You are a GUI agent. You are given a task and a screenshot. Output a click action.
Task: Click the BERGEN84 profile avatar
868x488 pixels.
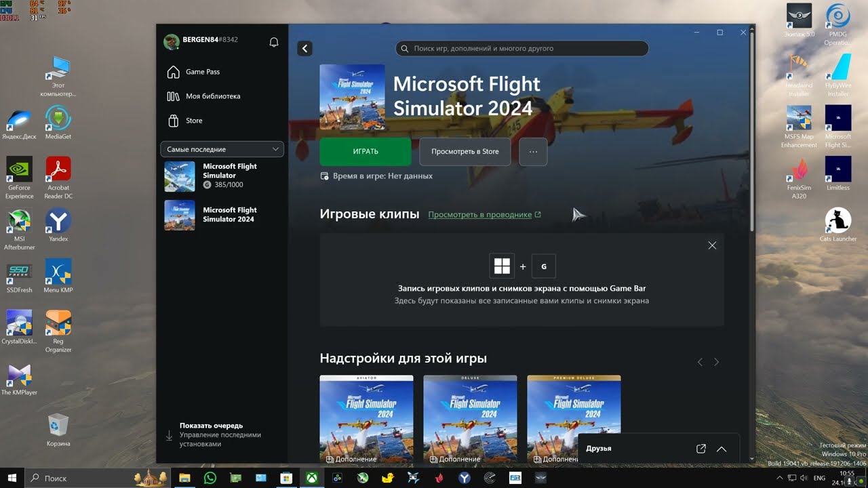click(172, 42)
